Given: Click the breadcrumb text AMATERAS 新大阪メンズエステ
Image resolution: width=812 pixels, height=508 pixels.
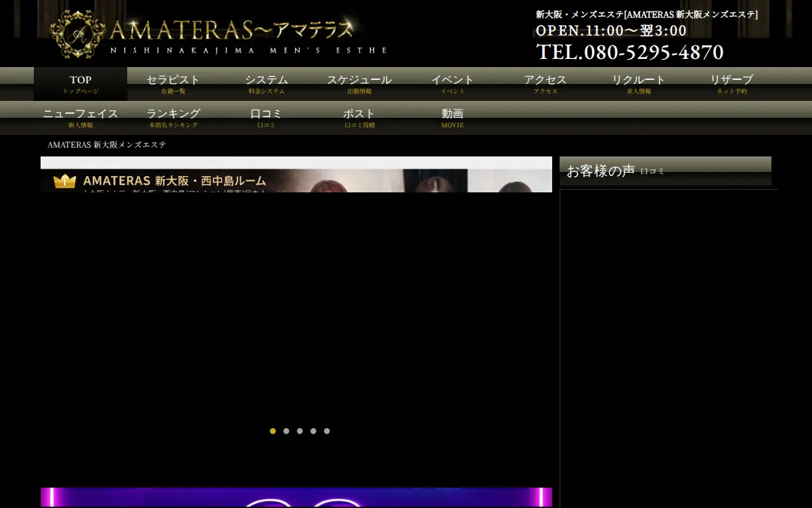Looking at the screenshot, I should [x=107, y=145].
